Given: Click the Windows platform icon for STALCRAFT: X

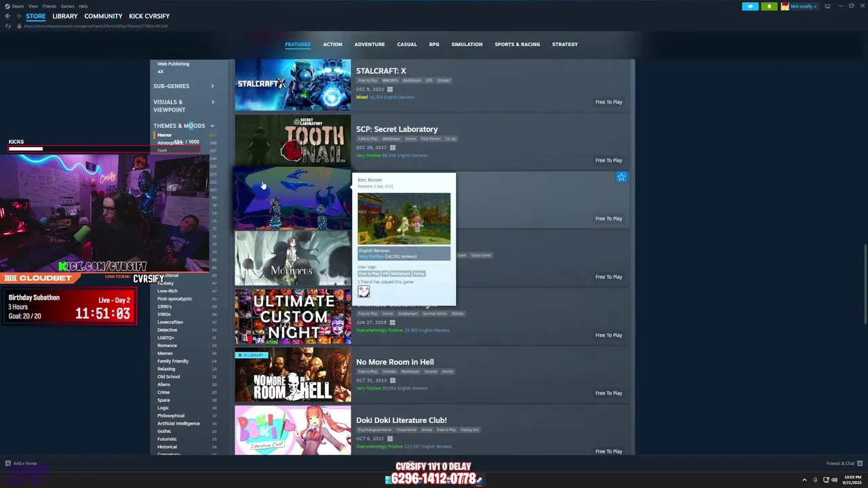Looking at the screenshot, I should 390,89.
